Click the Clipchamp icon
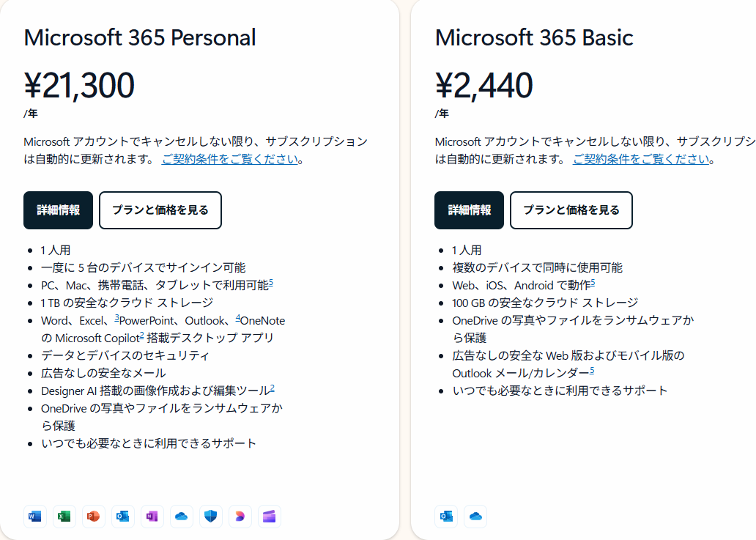 [269, 517]
